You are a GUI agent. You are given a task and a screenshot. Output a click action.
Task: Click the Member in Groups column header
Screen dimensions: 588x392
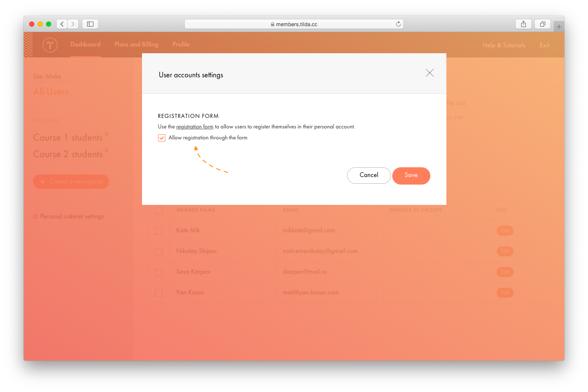point(416,210)
